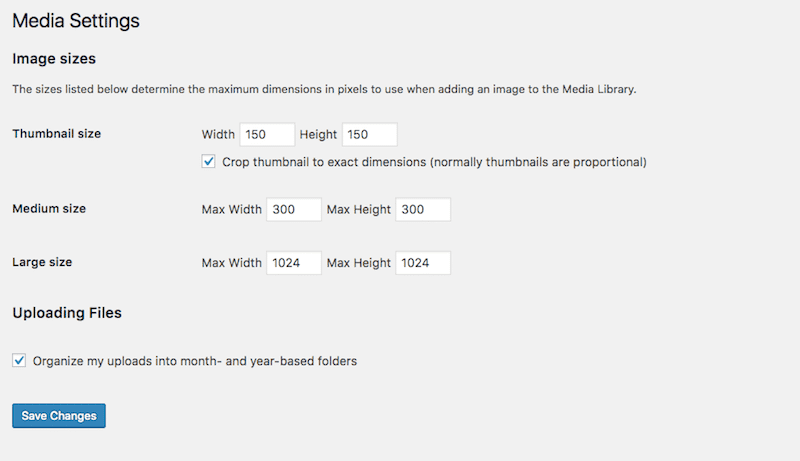Toggle Organize uploads into month/year folders checkbox

click(x=19, y=360)
